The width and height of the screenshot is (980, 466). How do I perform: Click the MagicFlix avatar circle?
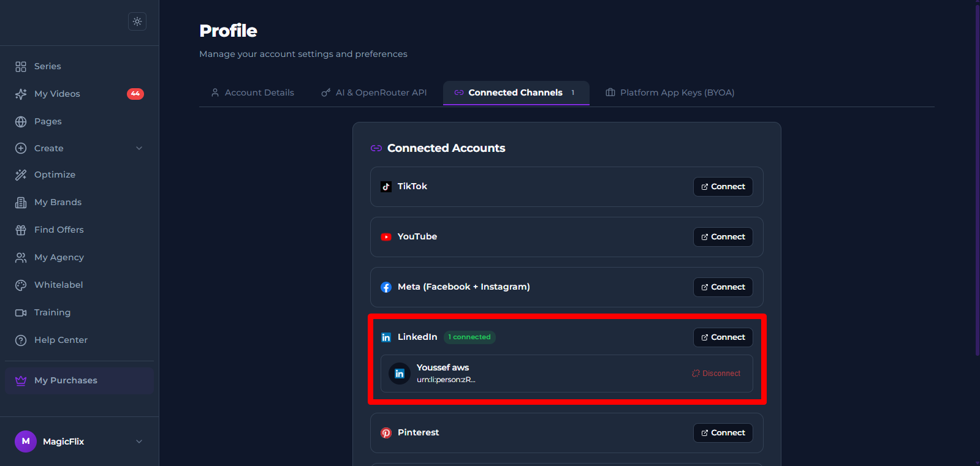(26, 441)
